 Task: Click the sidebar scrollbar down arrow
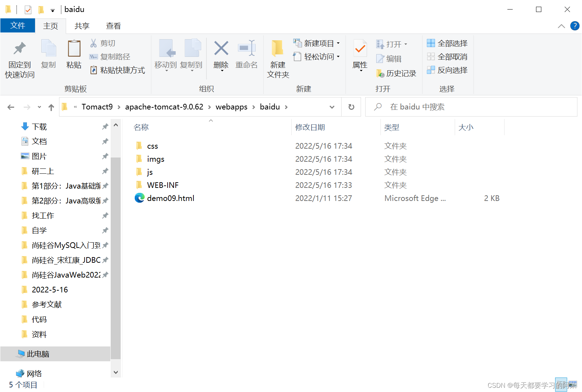116,372
